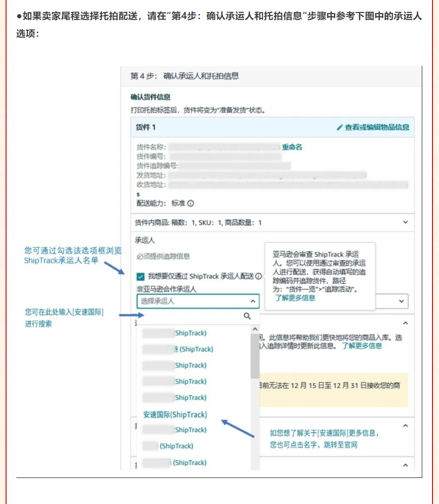Click the info icon after the ShipTrack carrier checkbox
Image resolution: width=439 pixels, height=504 pixels.
click(x=258, y=276)
